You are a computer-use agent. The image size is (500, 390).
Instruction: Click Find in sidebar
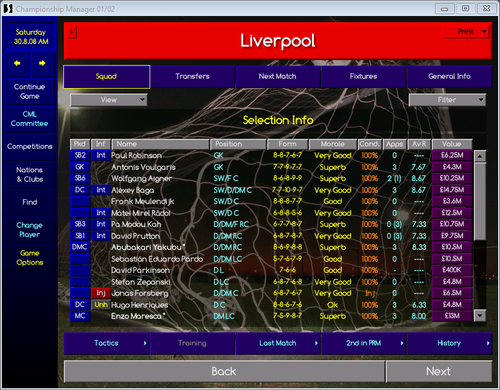(x=30, y=202)
